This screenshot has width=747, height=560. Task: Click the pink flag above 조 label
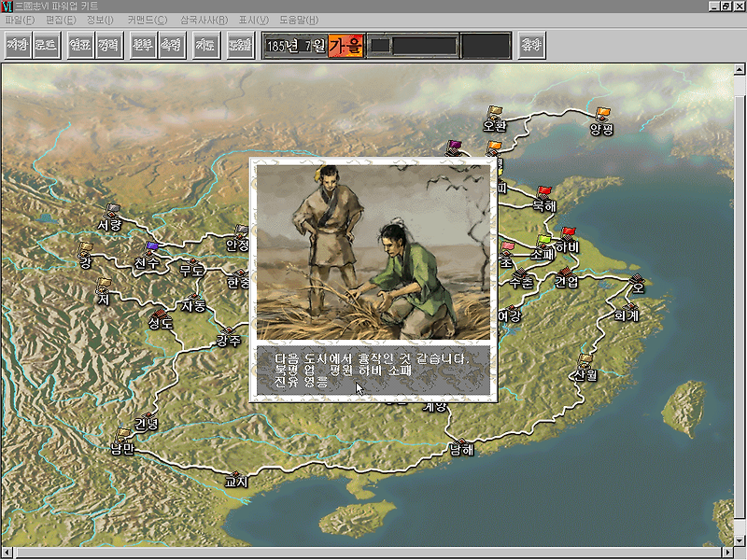point(507,247)
